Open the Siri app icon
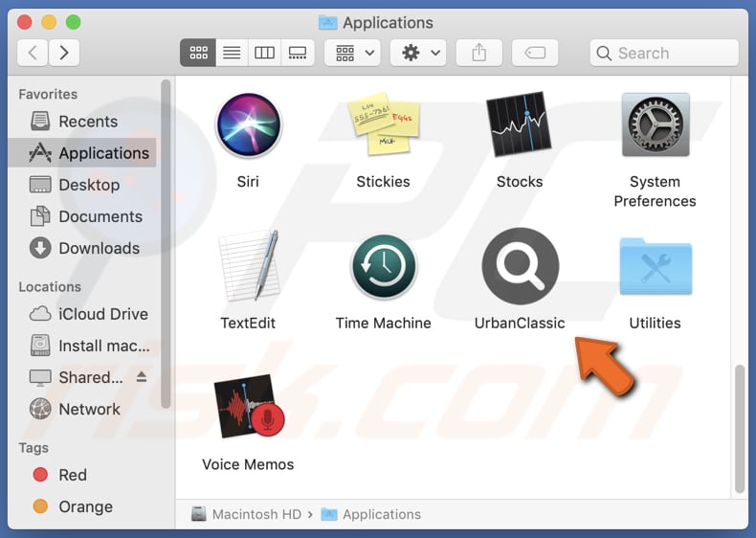This screenshot has height=538, width=756. tap(248, 125)
